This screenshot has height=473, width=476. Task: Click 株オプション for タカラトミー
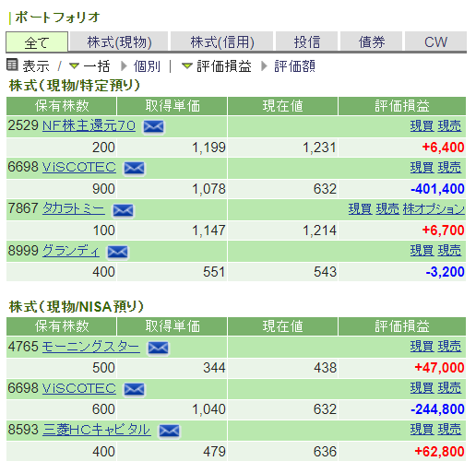click(434, 208)
